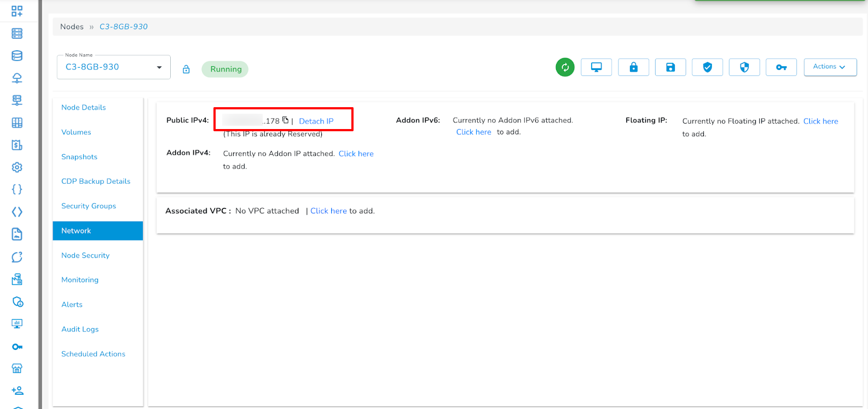Click here to add Floating IP
868x409 pixels.
coord(820,121)
